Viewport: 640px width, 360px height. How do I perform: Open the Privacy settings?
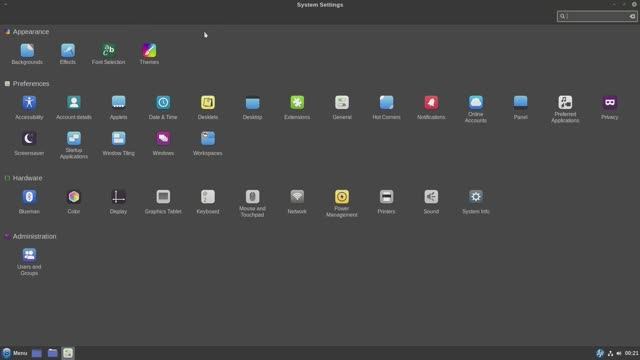[610, 108]
